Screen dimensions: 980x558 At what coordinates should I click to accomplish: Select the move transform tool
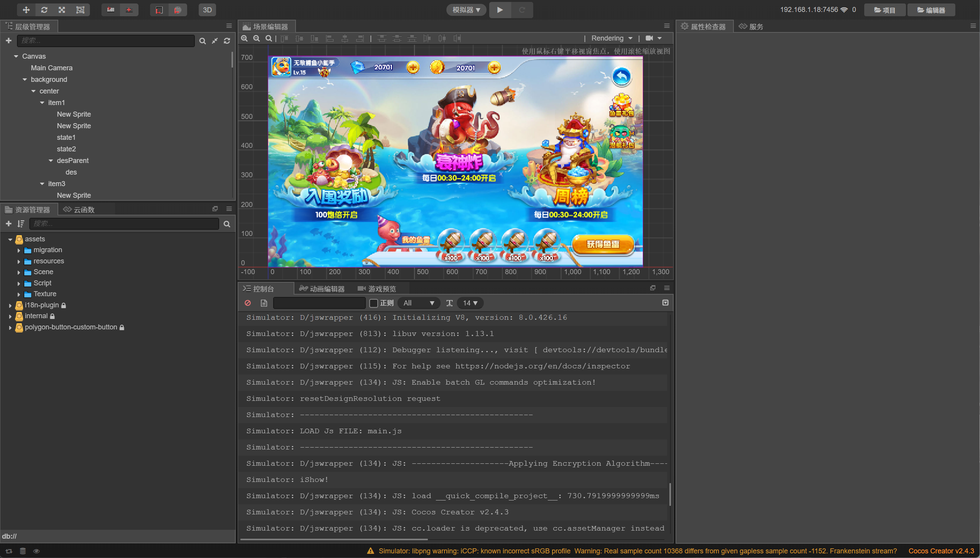[x=26, y=10]
